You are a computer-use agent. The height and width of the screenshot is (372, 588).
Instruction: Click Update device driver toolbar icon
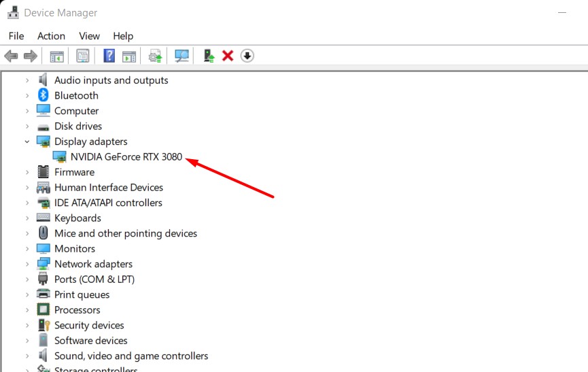click(156, 56)
